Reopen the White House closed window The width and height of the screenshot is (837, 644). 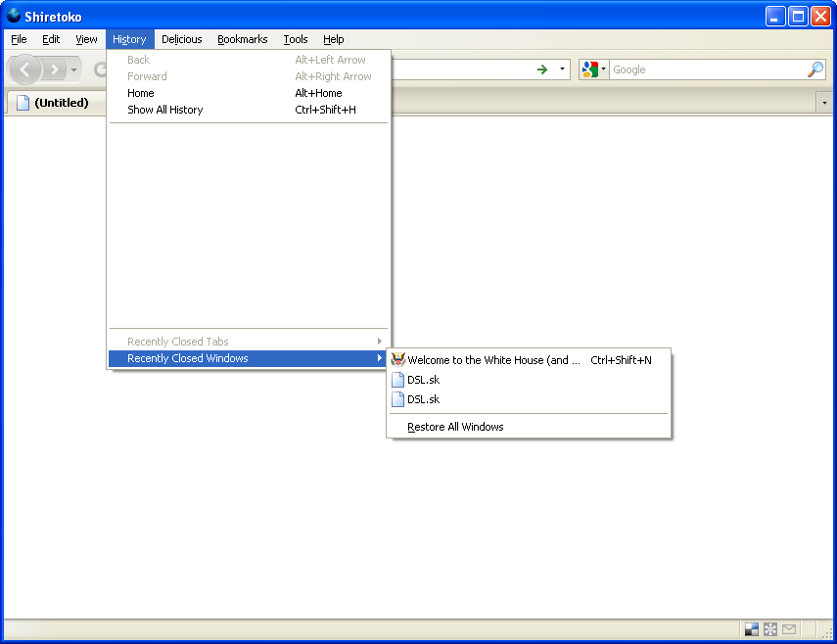[494, 360]
